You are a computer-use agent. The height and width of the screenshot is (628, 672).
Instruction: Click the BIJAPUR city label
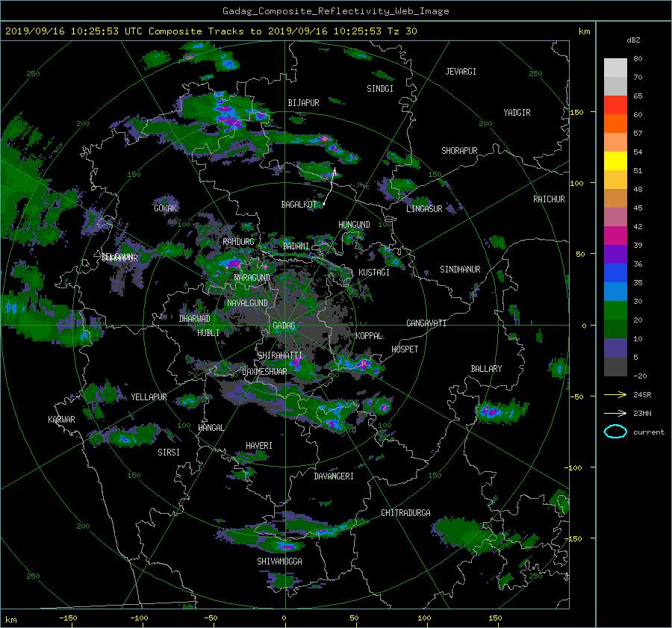point(303,103)
